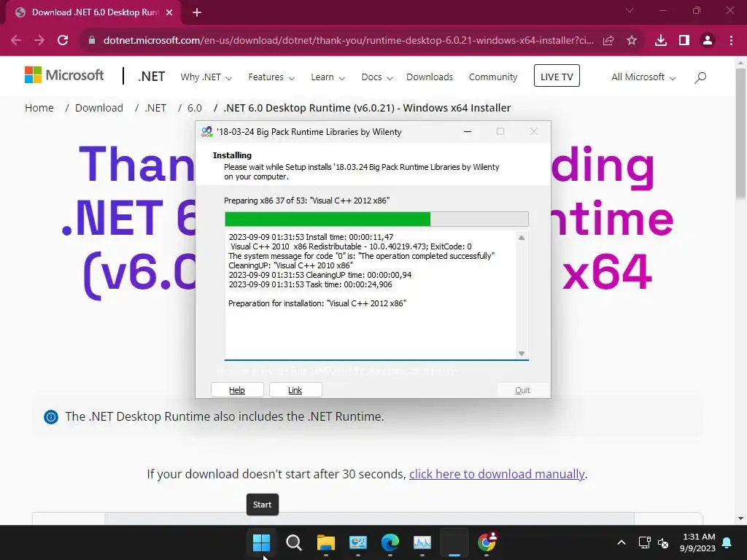Click the muted volume tray icon

coord(662,542)
